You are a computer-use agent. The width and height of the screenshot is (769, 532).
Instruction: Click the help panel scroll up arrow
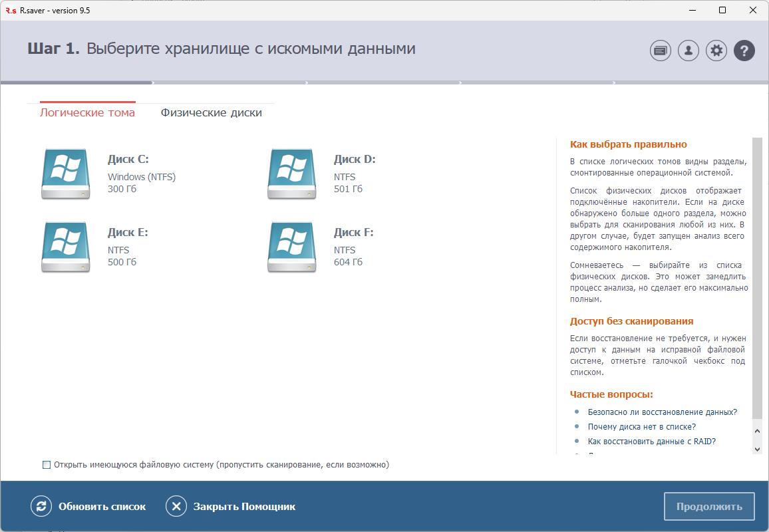click(x=757, y=432)
